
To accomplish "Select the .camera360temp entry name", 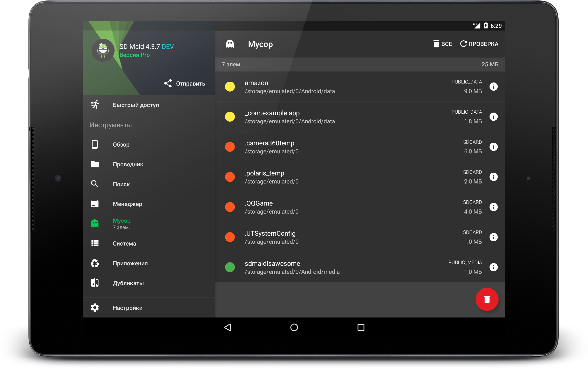I will pyautogui.click(x=269, y=143).
